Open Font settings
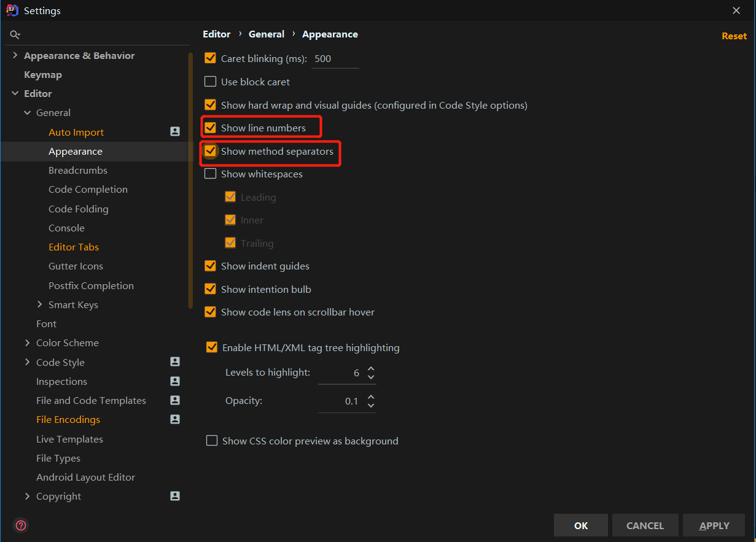Viewport: 756px width, 542px height. 46,323
